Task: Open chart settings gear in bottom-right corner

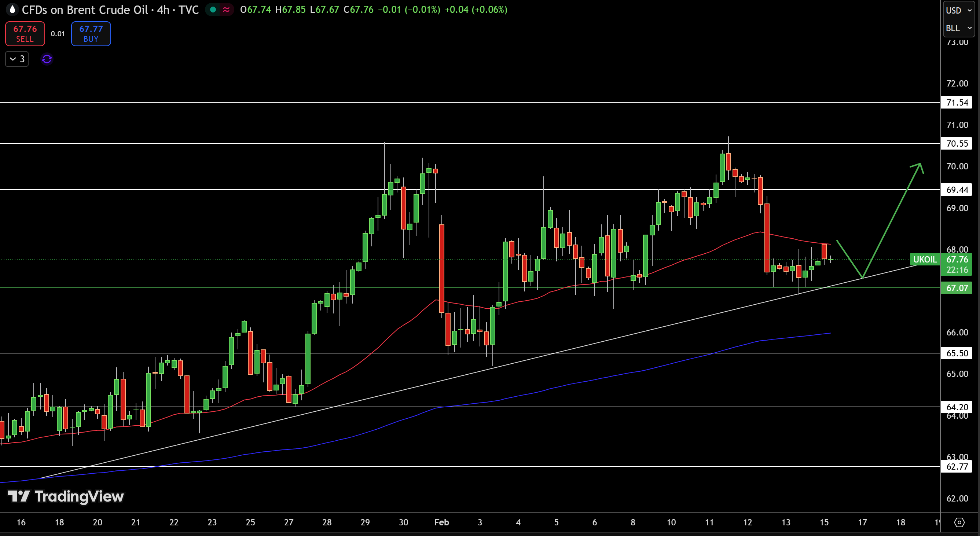Action: pos(959,522)
